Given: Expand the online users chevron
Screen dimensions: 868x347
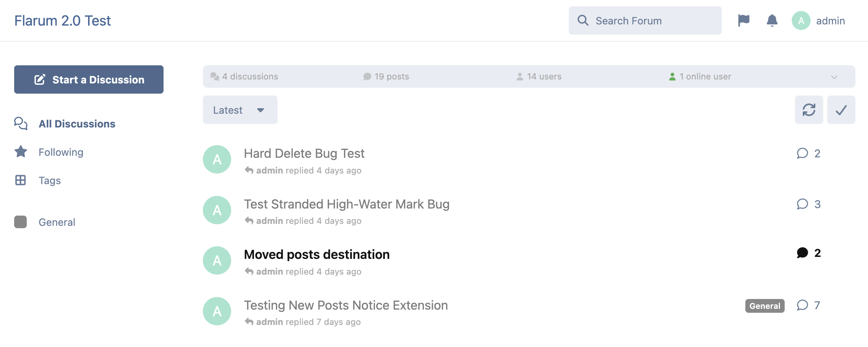Looking at the screenshot, I should coord(833,77).
